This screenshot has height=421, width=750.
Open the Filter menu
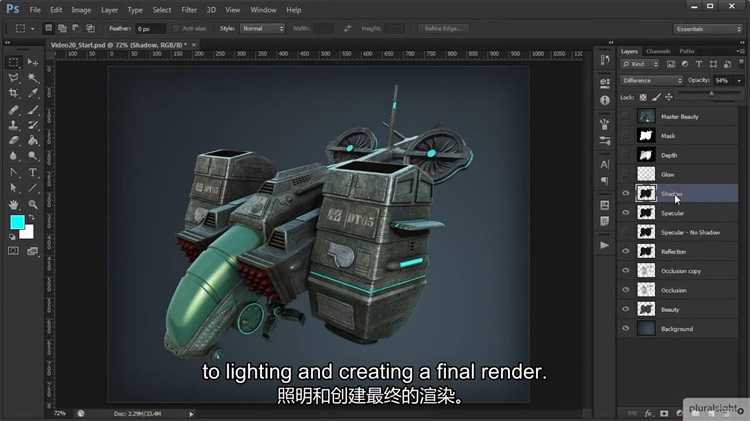pos(190,9)
